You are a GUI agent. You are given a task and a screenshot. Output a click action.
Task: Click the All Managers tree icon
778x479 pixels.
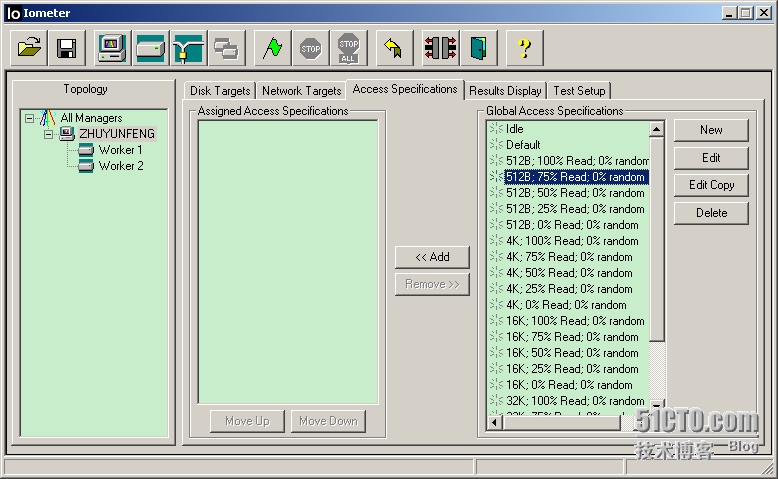click(48, 118)
